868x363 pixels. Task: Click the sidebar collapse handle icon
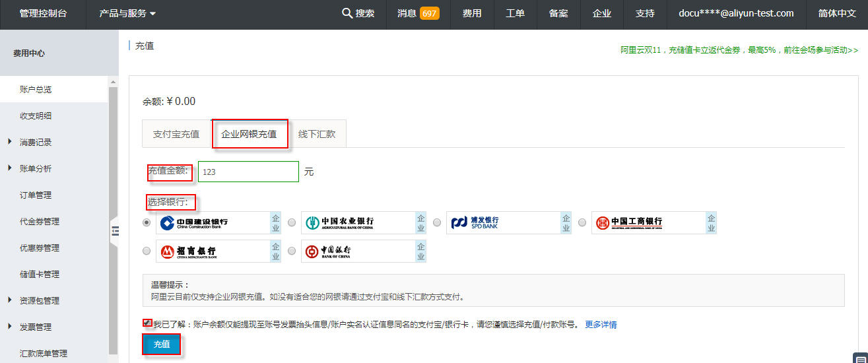(114, 230)
